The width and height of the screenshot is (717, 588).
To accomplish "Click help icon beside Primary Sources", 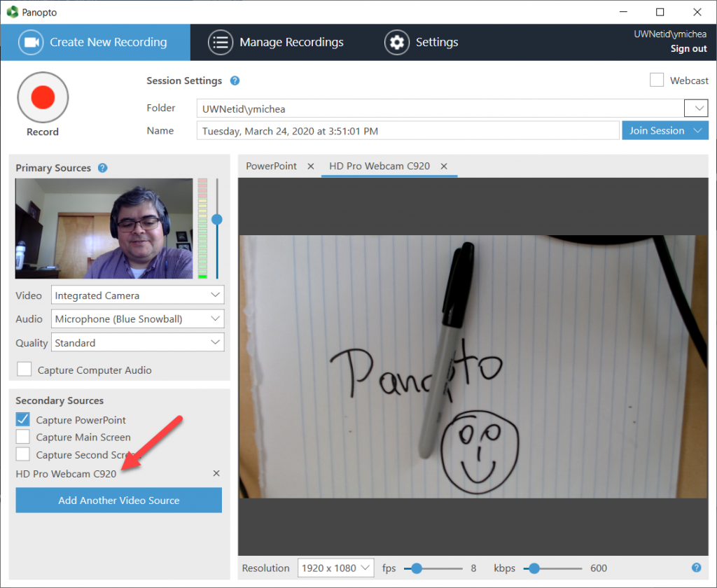I will [x=102, y=168].
